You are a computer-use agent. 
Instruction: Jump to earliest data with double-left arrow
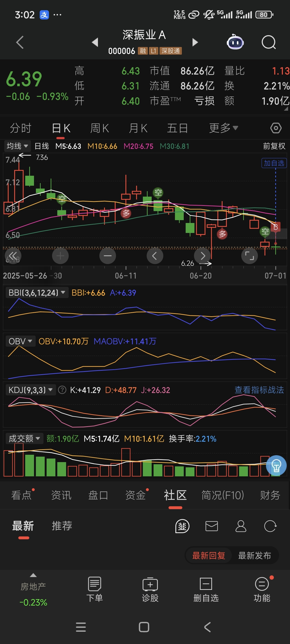pos(13,256)
